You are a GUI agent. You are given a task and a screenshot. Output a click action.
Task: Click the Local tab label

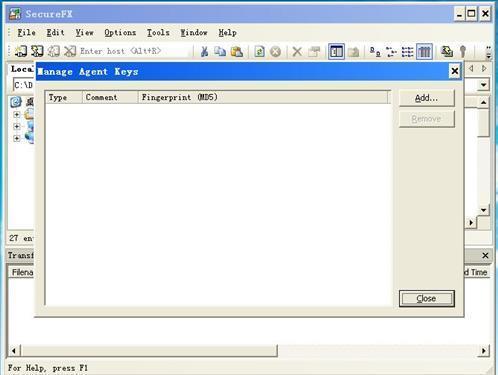coord(22,69)
